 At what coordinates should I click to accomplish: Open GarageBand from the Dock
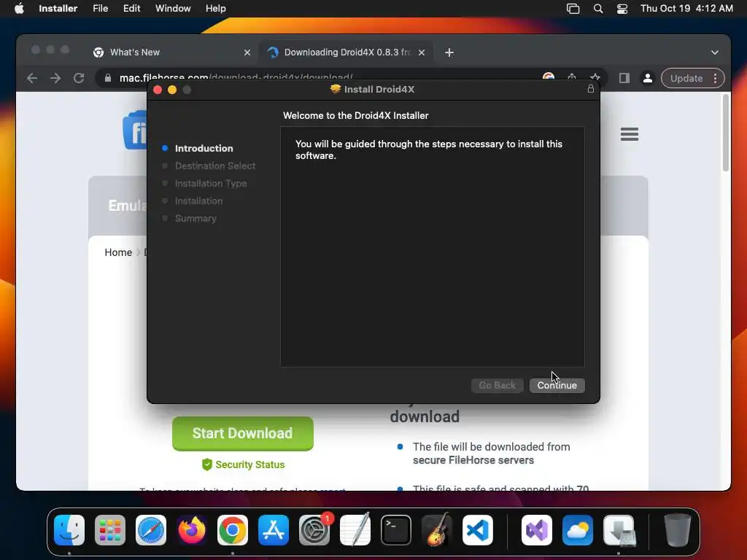(x=437, y=530)
